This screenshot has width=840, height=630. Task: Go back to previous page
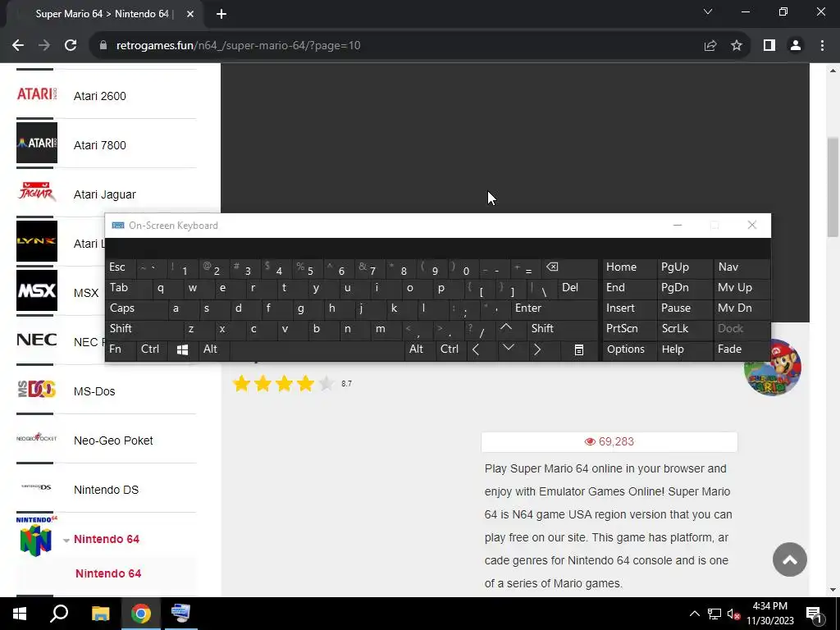[x=18, y=46]
